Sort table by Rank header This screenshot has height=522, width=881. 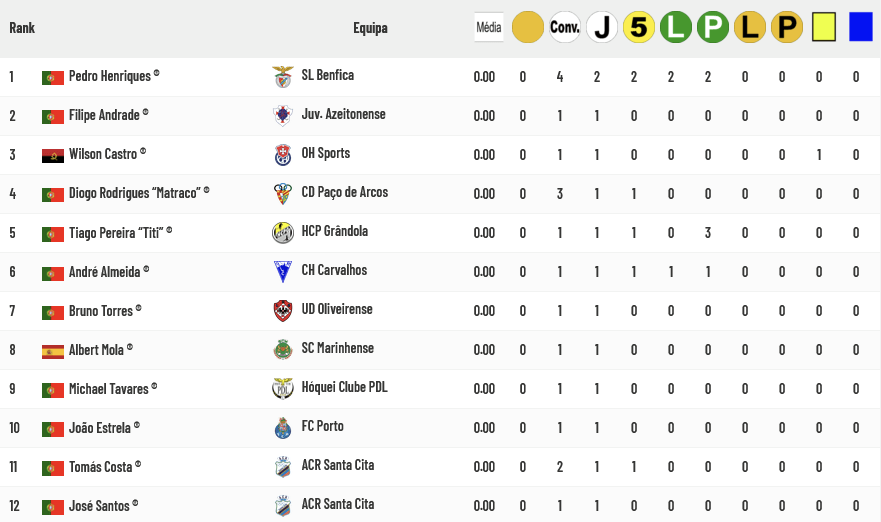click(x=22, y=28)
